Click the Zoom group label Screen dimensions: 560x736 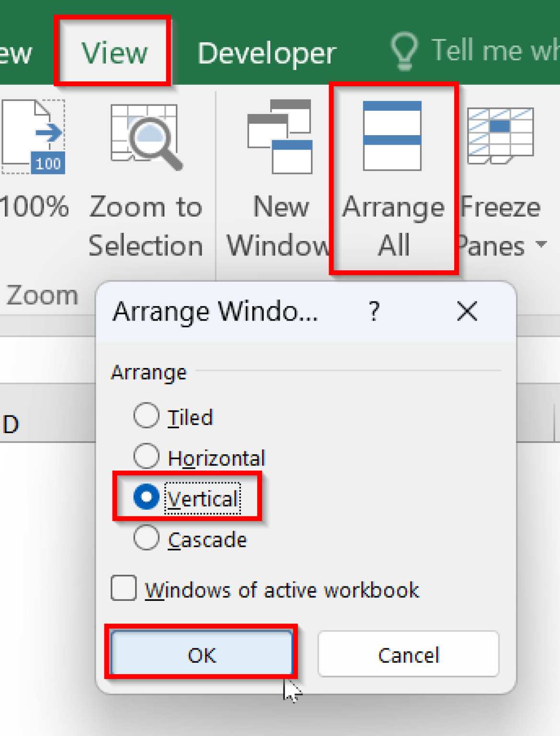coord(42,295)
